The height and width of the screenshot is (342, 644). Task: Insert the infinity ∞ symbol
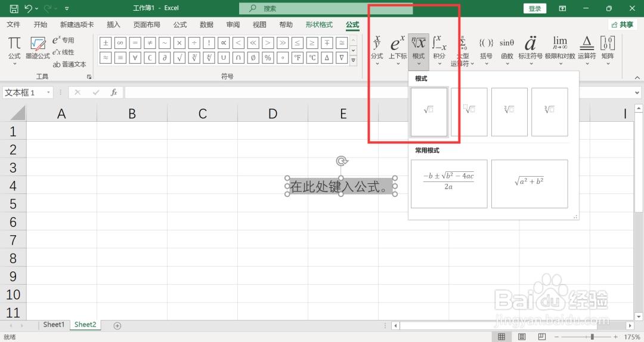(120, 43)
